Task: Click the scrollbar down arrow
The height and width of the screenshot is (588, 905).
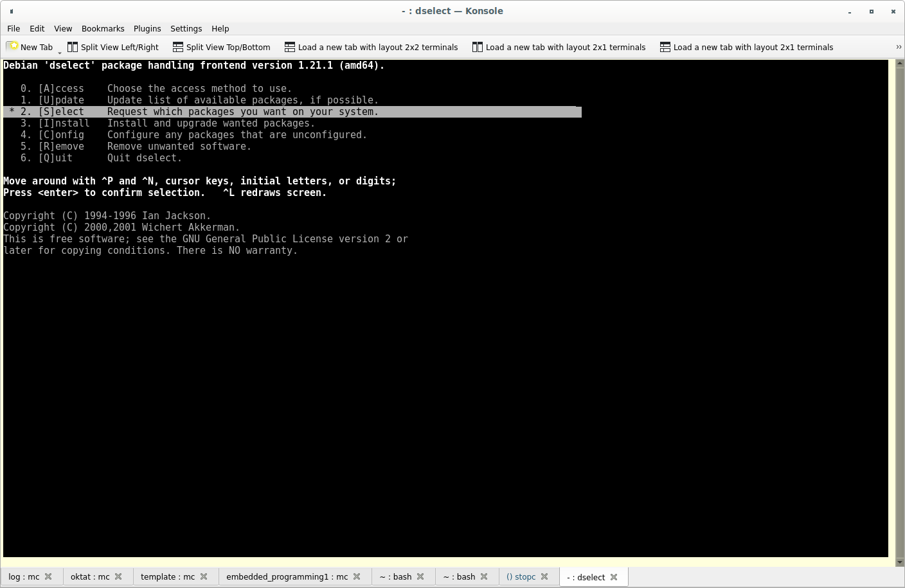Action: tap(899, 562)
